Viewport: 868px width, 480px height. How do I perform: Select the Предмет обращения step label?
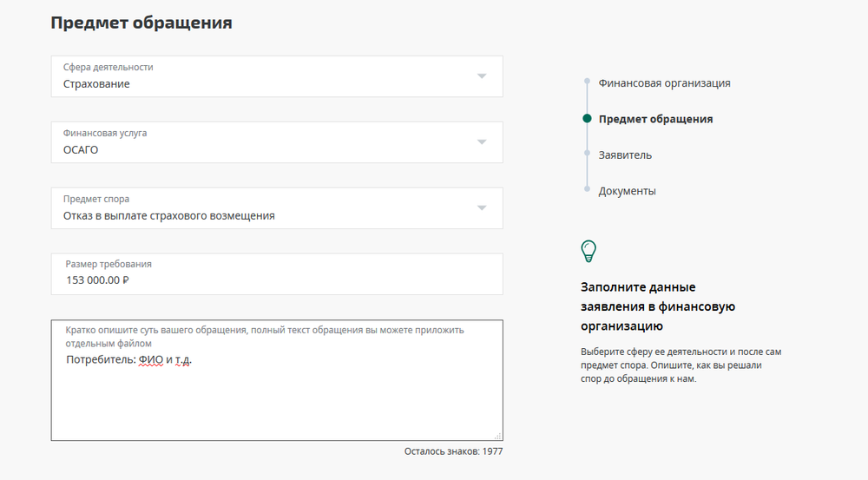tap(655, 119)
